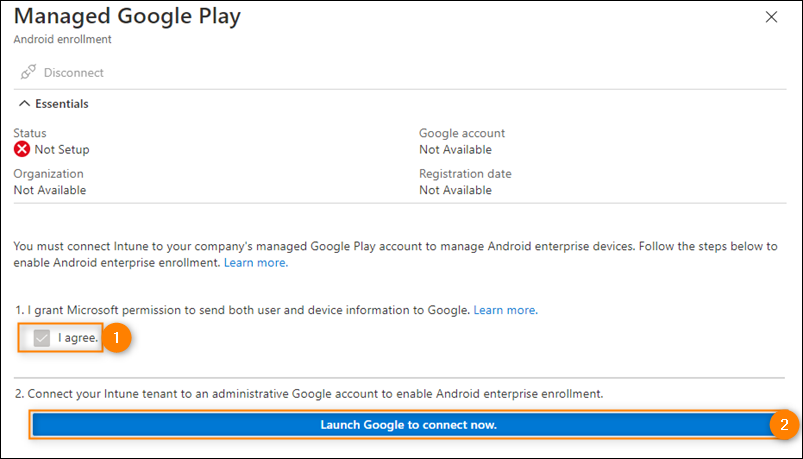Click the Essentials heading label

click(x=62, y=104)
